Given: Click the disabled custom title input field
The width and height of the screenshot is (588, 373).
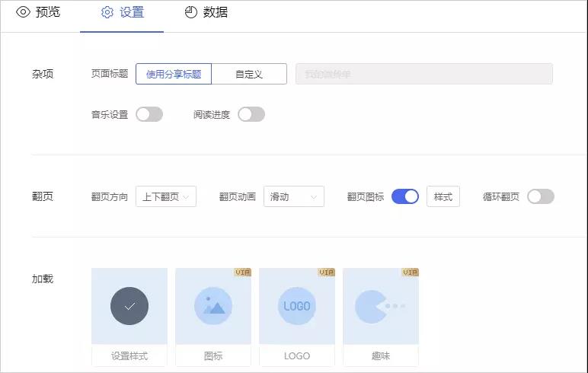Looking at the screenshot, I should [423, 74].
